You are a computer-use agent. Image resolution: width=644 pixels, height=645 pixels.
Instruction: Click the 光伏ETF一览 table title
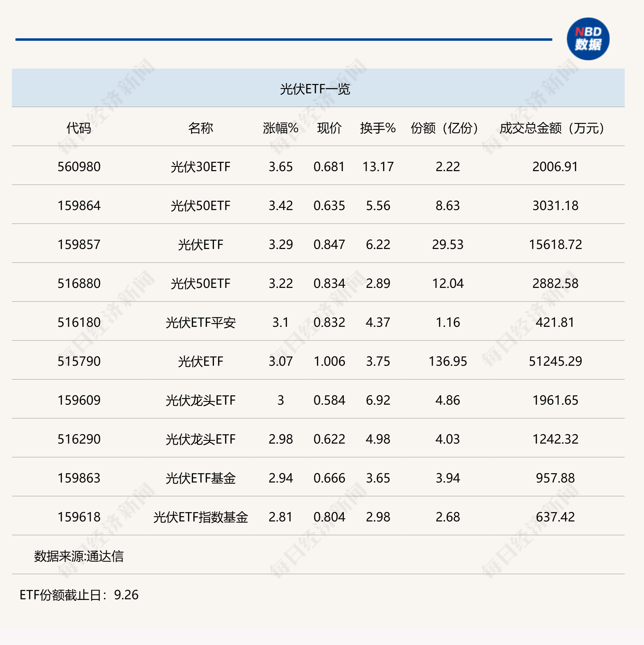click(x=315, y=89)
